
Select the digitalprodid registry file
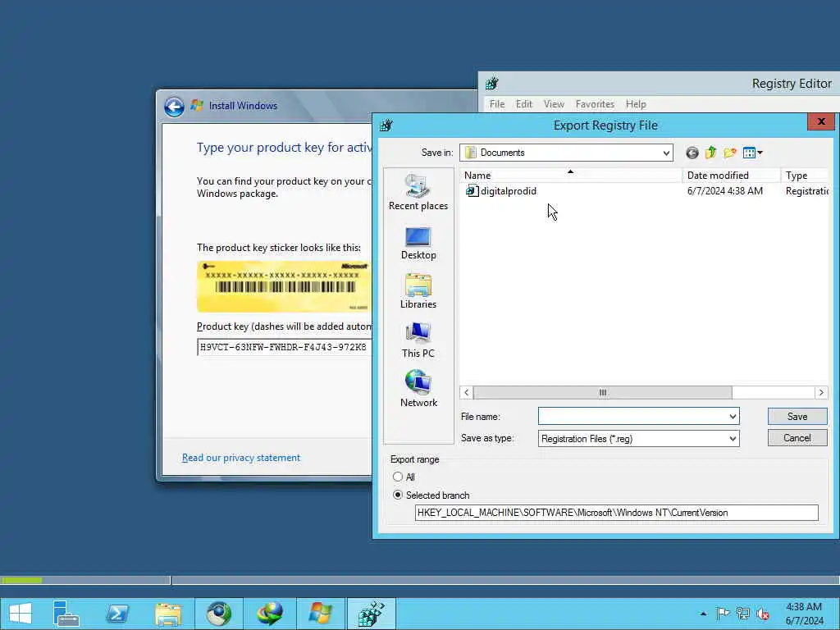pos(501,190)
